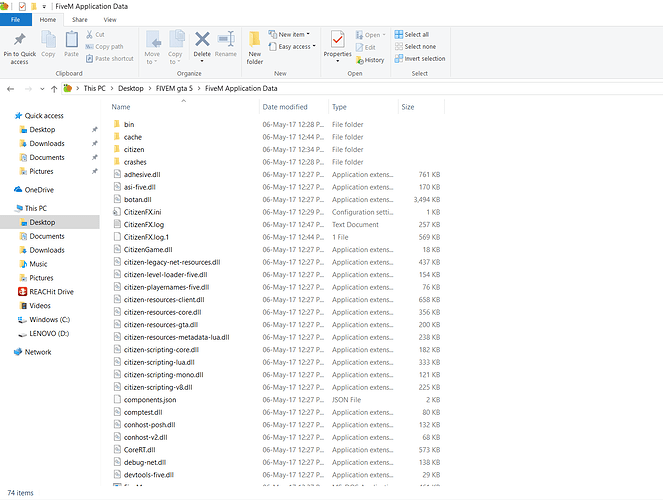Select the CoreRT.dll file
Viewport: 663px width, 500px height.
(x=139, y=450)
